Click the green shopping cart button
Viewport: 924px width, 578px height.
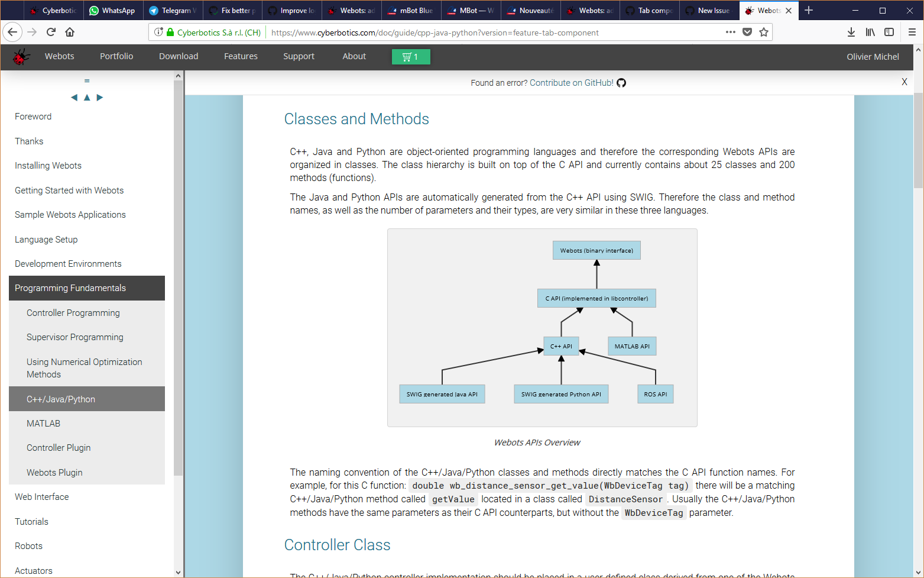(411, 56)
